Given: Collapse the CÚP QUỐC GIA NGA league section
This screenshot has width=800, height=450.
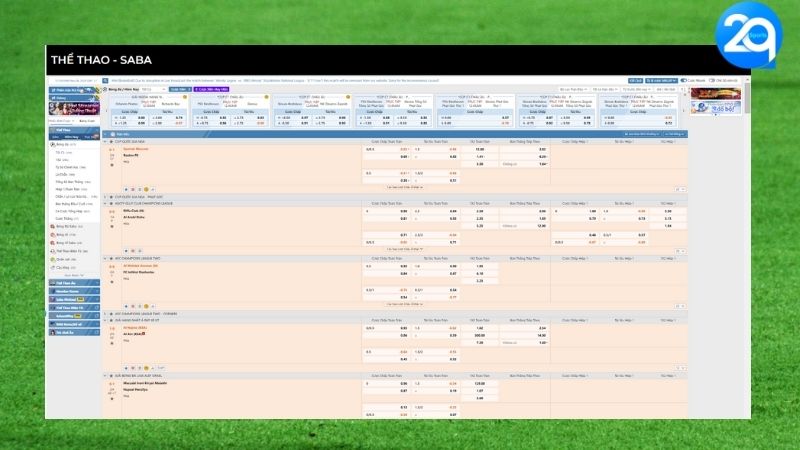Looking at the screenshot, I should 106,141.
